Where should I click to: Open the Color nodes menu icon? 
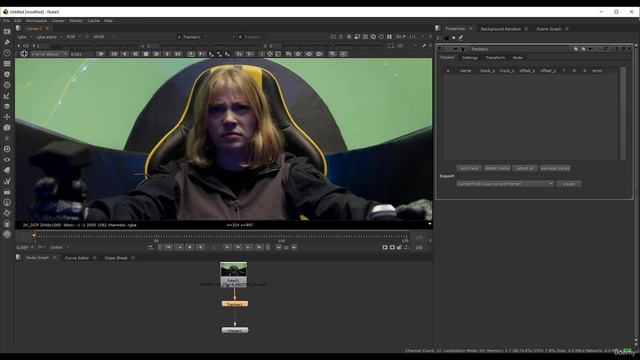click(7, 74)
